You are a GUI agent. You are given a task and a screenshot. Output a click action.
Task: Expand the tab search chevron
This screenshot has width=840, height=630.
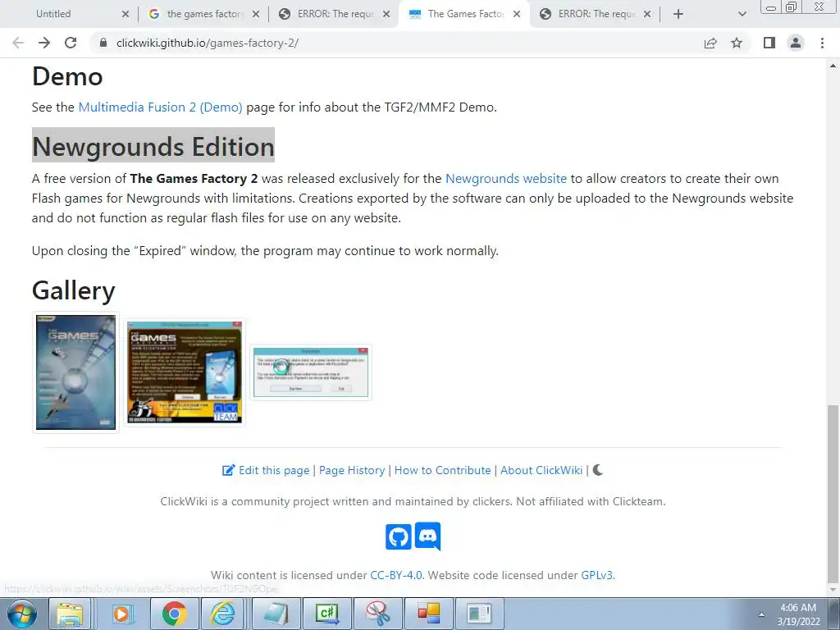(742, 14)
